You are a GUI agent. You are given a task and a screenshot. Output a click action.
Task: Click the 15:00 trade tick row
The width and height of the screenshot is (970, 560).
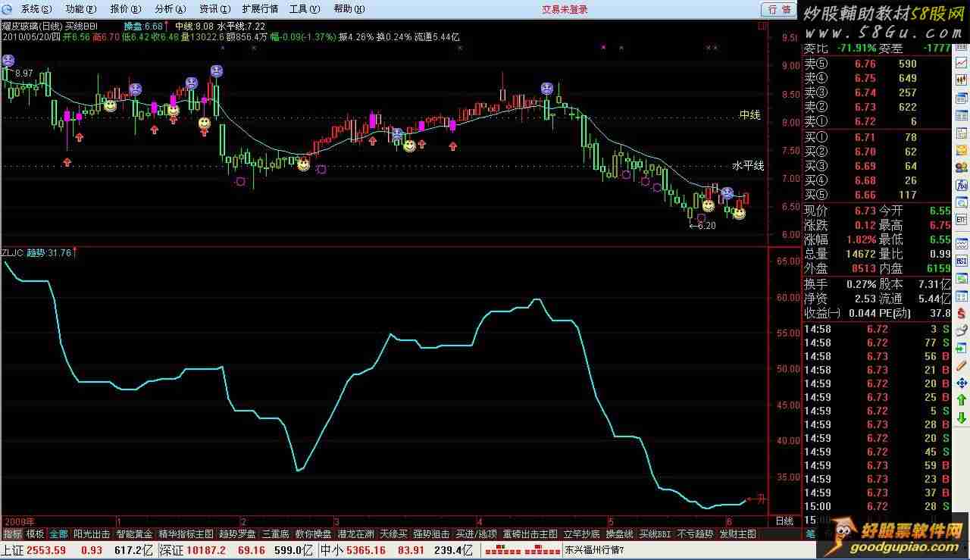pyautogui.click(x=878, y=506)
